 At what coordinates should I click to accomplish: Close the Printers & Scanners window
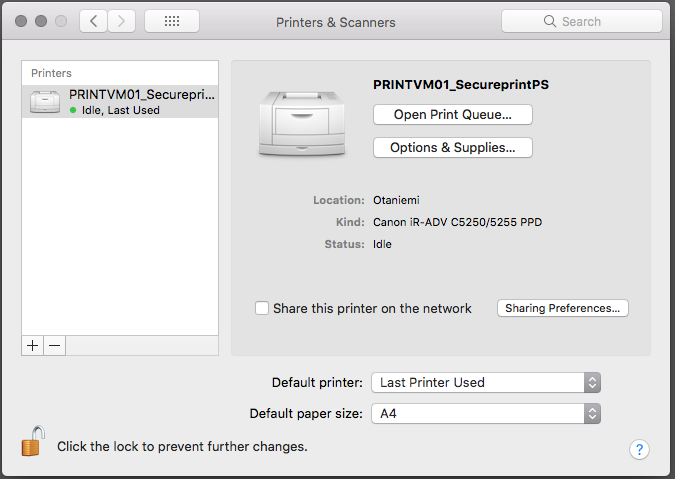pos(22,21)
